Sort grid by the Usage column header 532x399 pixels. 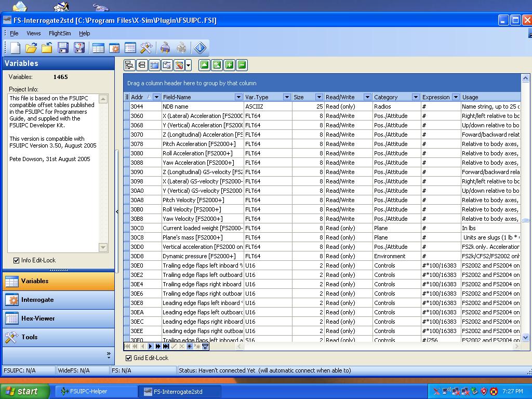click(x=490, y=97)
